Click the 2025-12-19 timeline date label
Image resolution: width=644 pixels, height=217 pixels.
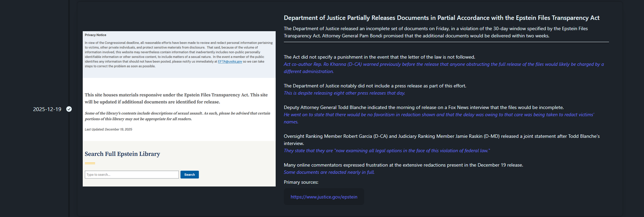tap(47, 109)
